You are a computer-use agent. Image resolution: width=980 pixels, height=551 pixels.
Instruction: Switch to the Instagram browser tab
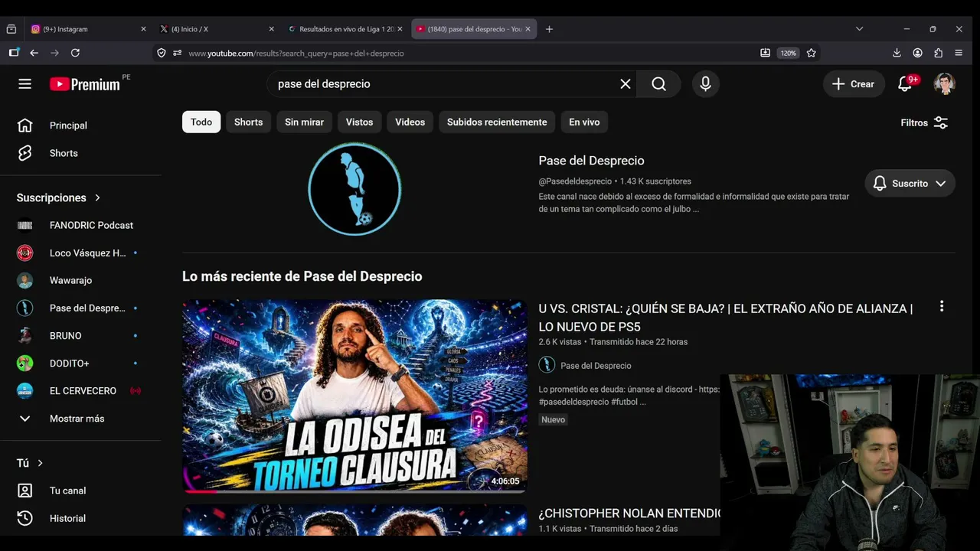[87, 29]
